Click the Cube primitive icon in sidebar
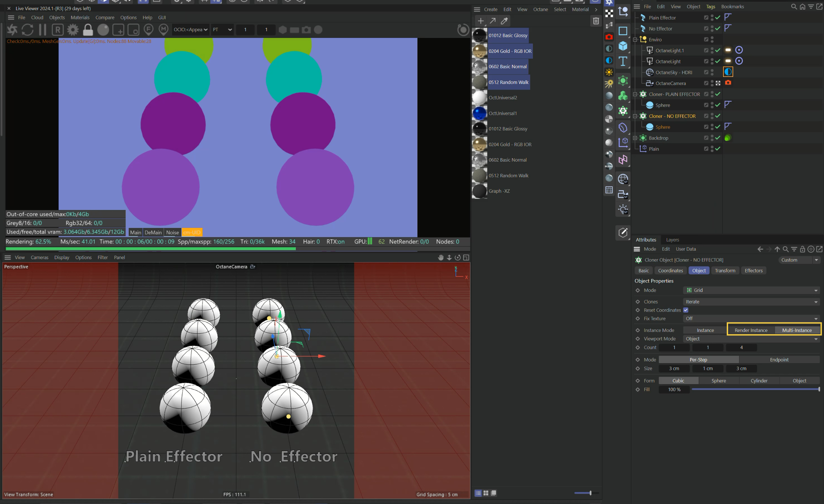The height and width of the screenshot is (504, 824). pyautogui.click(x=623, y=46)
